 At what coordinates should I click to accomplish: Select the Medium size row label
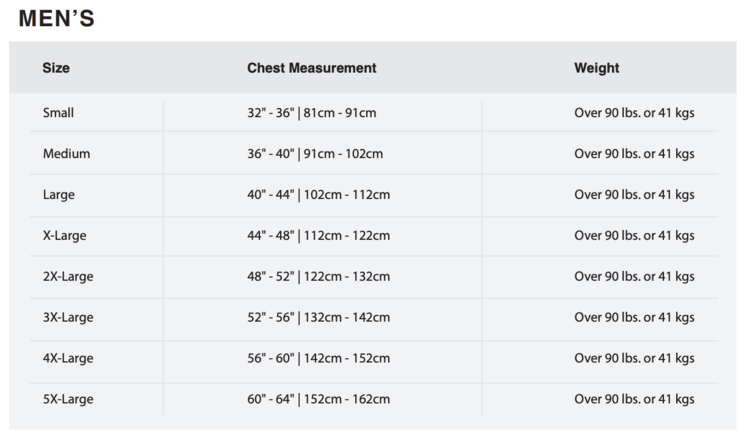pyautogui.click(x=66, y=154)
